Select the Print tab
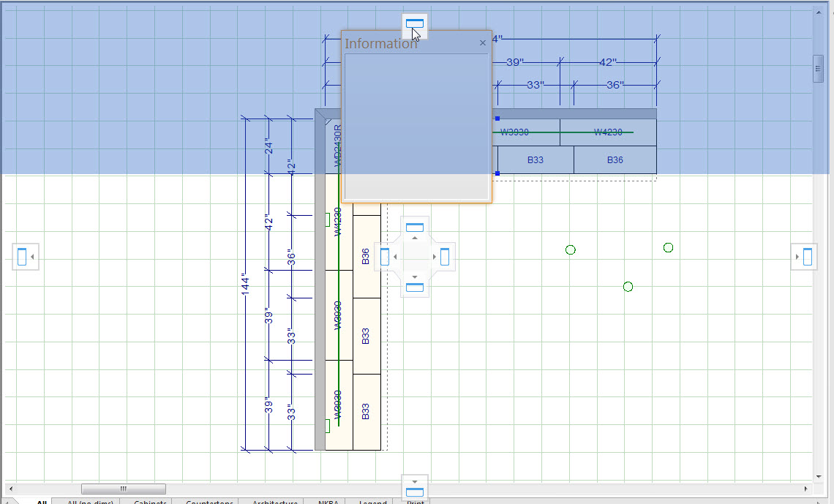The width and height of the screenshot is (834, 504). click(x=414, y=502)
